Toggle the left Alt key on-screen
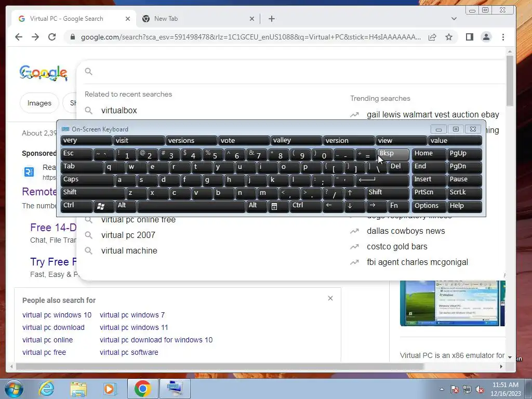The height and width of the screenshot is (399, 532). 126,206
